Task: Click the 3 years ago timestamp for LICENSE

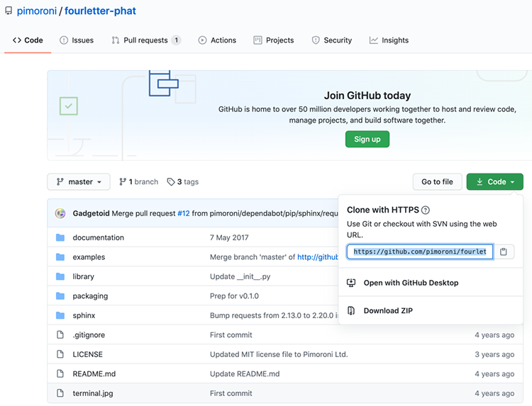Action: (x=494, y=354)
